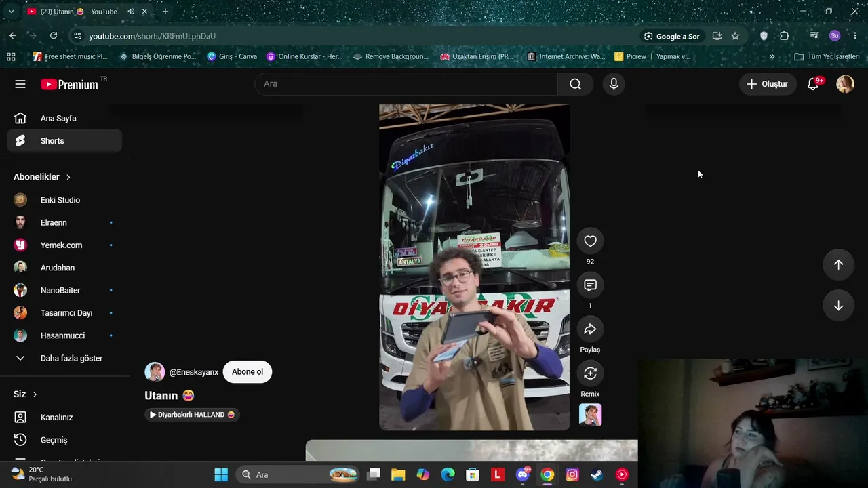The height and width of the screenshot is (488, 868).
Task: Open comments on the Utanın short
Action: point(590,285)
